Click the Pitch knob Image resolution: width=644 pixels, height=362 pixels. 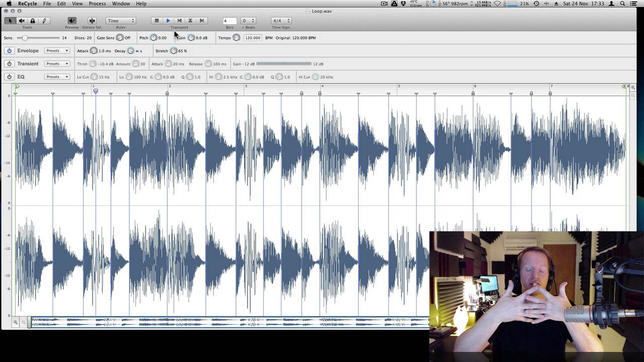click(153, 38)
